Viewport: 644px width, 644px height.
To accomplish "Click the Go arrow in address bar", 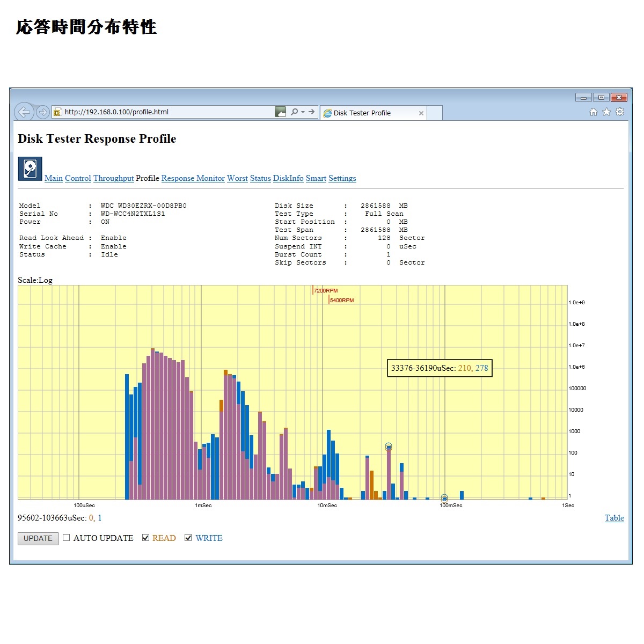I will click(x=311, y=112).
